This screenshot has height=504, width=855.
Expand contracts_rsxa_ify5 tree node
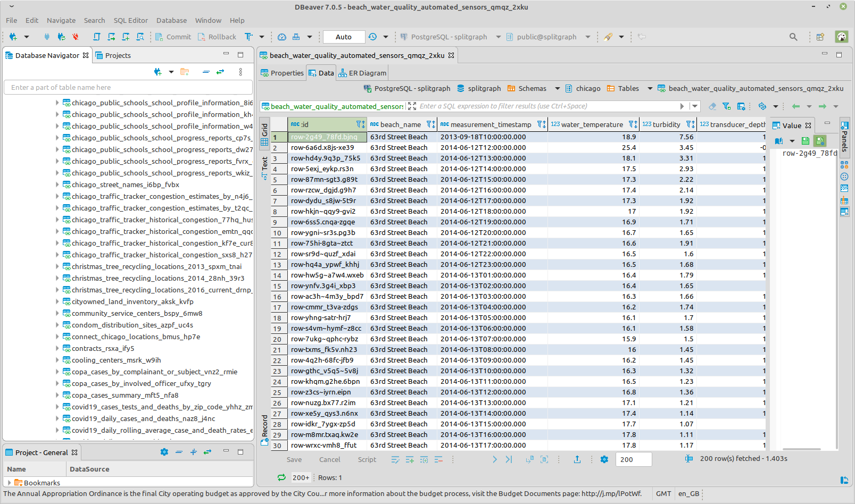57,348
